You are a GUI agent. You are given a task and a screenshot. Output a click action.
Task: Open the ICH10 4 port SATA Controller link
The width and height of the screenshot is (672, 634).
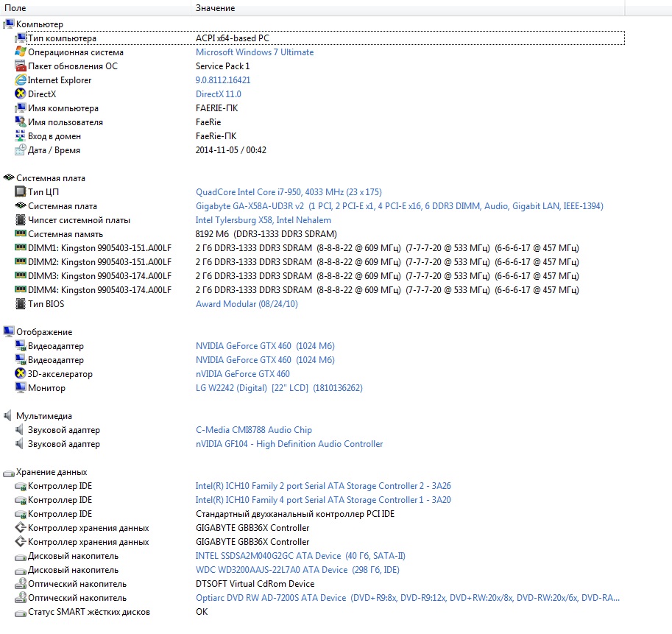(x=323, y=499)
